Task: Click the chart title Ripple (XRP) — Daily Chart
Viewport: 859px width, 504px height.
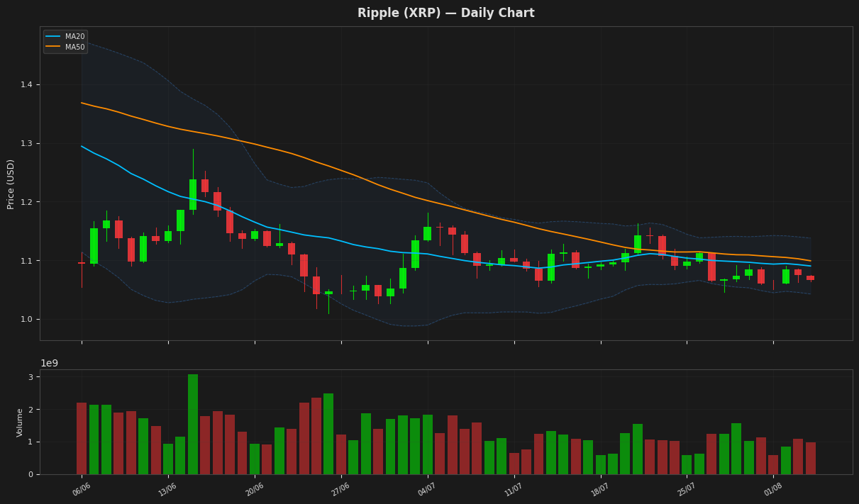Action: [445, 13]
